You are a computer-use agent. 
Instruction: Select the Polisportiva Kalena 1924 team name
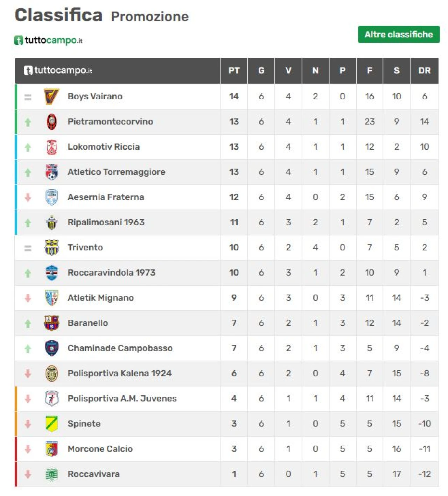click(119, 374)
